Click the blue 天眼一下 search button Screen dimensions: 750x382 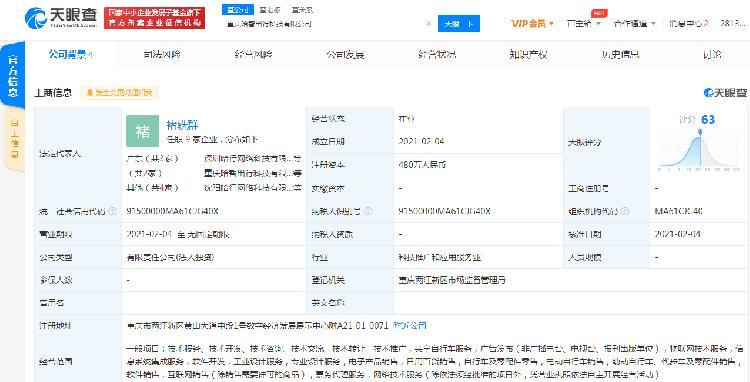click(x=459, y=23)
